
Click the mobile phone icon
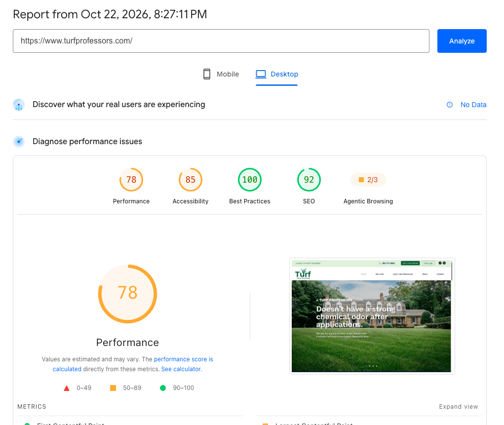click(207, 74)
